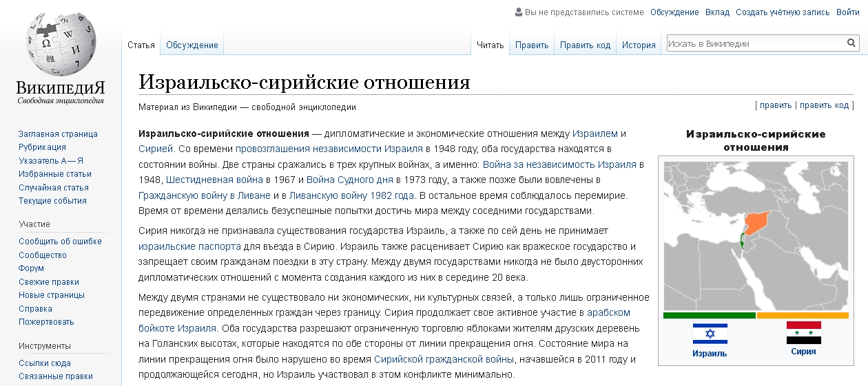Open the Israel-Syria locator map

pyautogui.click(x=756, y=235)
